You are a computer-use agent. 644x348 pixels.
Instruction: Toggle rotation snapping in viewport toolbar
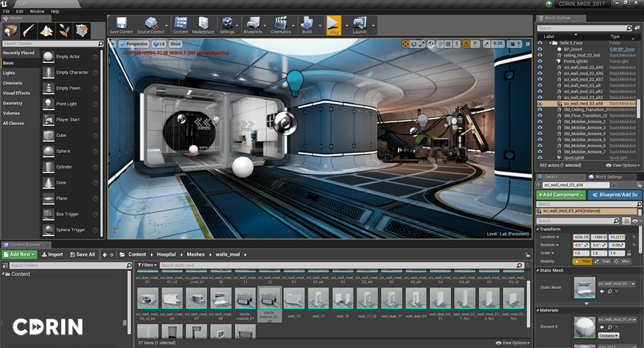pos(466,44)
